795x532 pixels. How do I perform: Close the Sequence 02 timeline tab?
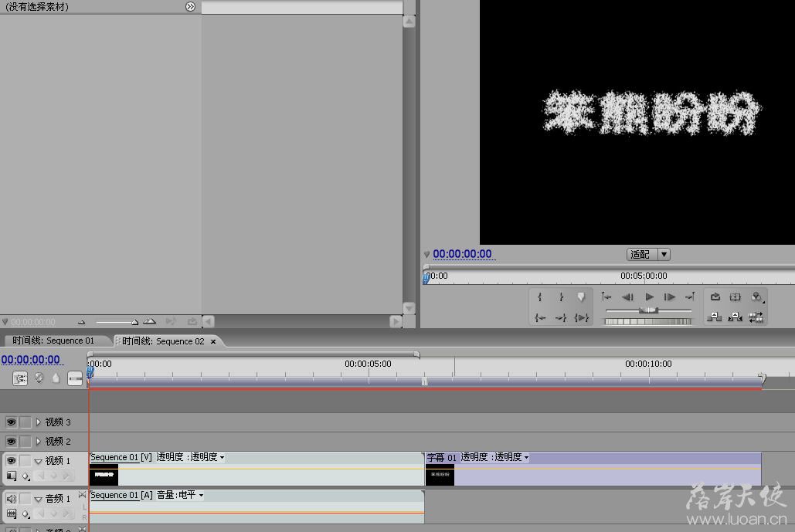point(213,341)
